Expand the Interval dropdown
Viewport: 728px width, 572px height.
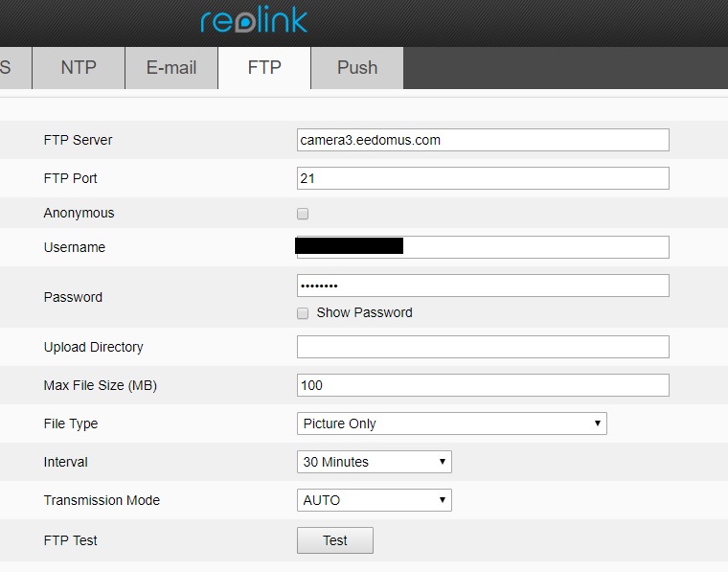[374, 462]
